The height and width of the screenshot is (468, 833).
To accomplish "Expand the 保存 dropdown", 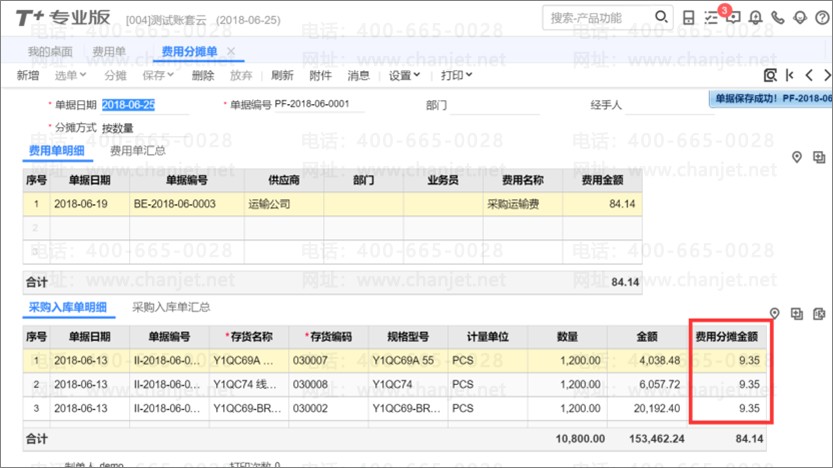I will click(159, 75).
